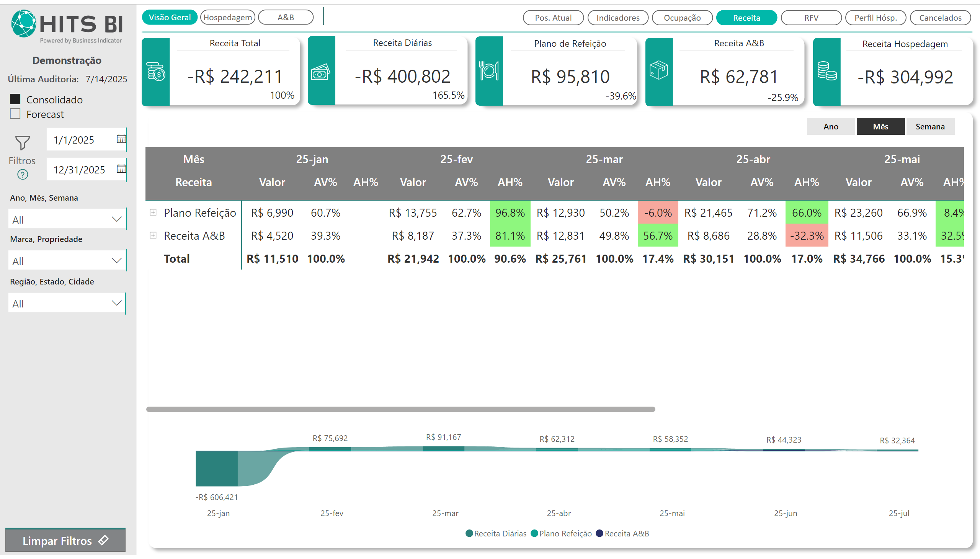Screen dimensions: 980x559
Task: Expand the Plano Refeição row
Action: (153, 212)
